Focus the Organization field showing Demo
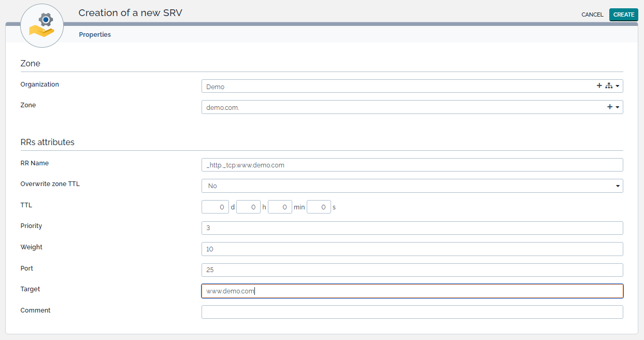 (412, 86)
